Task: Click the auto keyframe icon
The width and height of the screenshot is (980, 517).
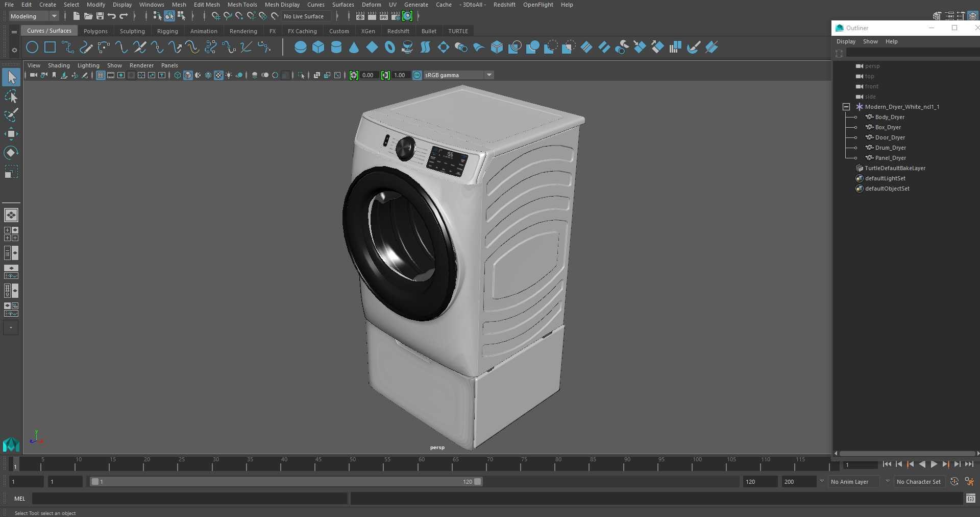Action: pyautogui.click(x=954, y=481)
